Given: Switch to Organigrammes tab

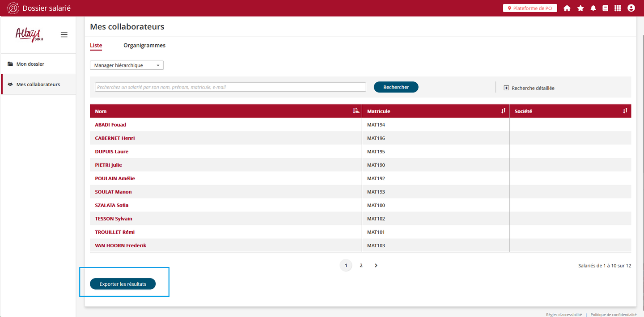Looking at the screenshot, I should click(x=144, y=46).
